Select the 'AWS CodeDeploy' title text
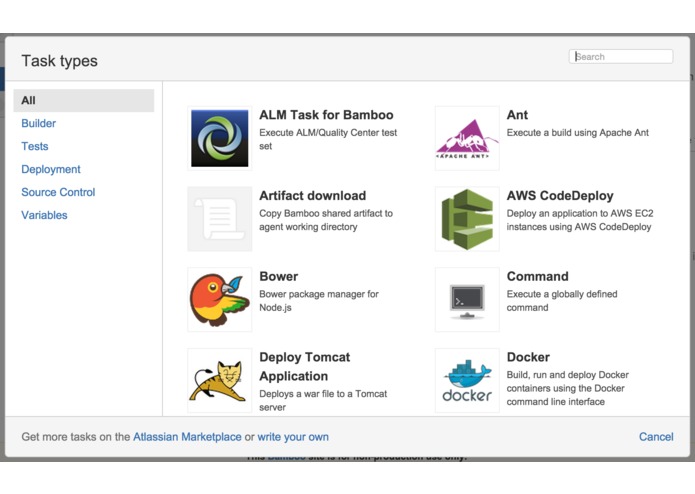Image resolution: width=695 pixels, height=494 pixels. point(560,195)
